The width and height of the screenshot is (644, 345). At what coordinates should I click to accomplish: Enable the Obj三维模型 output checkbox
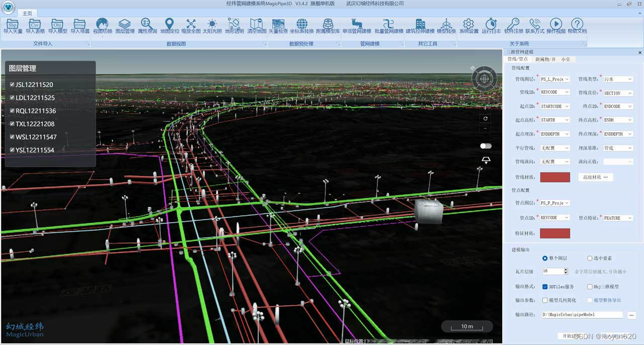[x=590, y=287]
